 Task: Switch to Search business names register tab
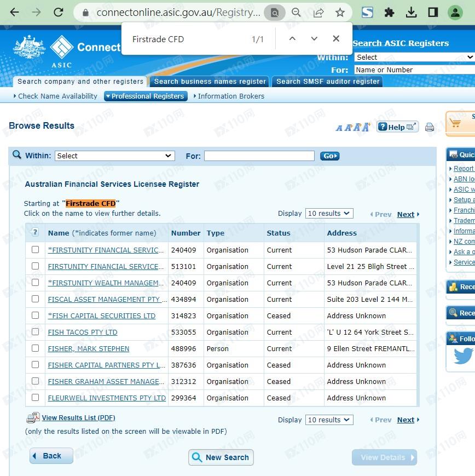[x=210, y=82]
